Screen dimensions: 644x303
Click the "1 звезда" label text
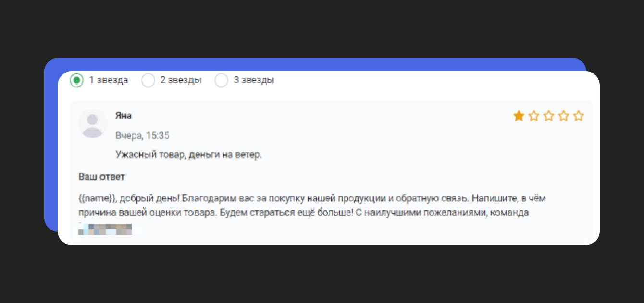[x=109, y=80]
